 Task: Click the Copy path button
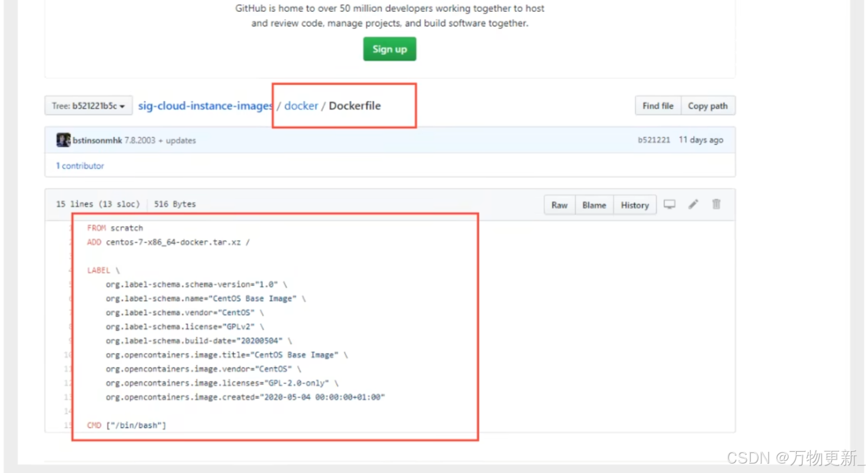click(x=708, y=106)
